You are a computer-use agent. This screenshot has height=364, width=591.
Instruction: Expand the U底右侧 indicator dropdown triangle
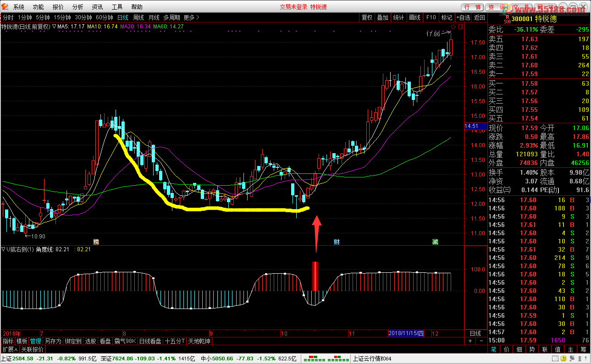pyautogui.click(x=3, y=249)
